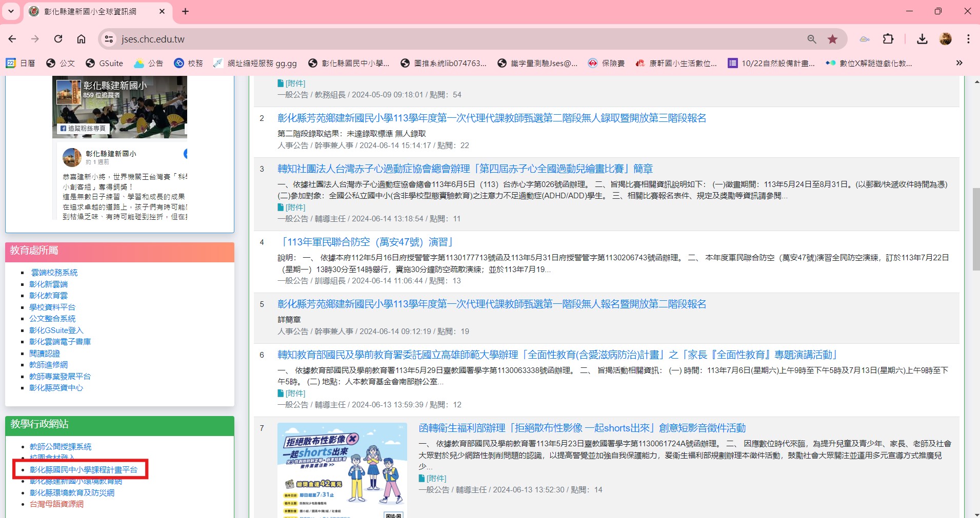Open the 閱讀認證 link
Image resolution: width=980 pixels, height=518 pixels.
coord(45,353)
